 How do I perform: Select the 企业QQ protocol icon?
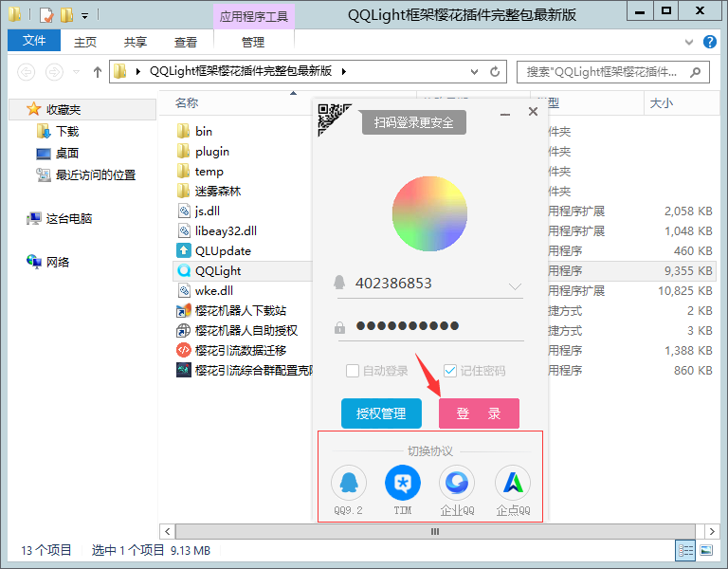pos(457,483)
